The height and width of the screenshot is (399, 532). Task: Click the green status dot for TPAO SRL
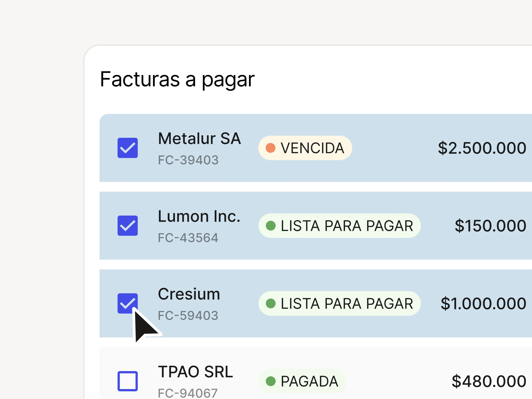271,381
